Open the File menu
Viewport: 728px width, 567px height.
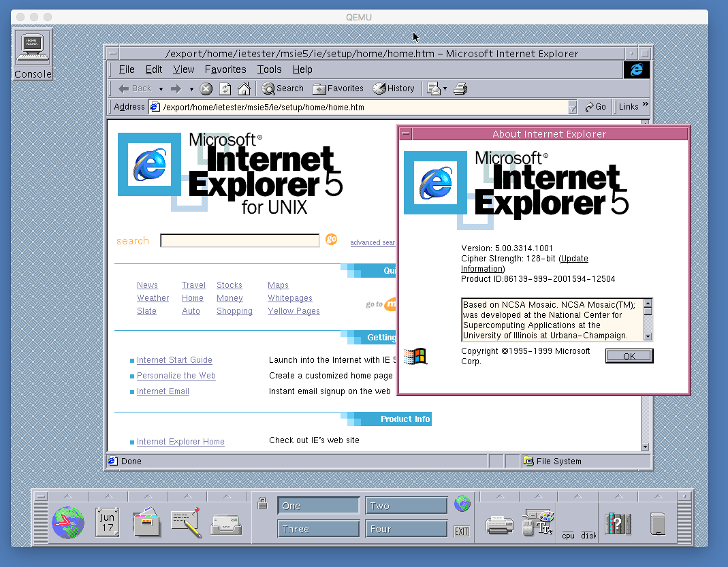click(126, 69)
